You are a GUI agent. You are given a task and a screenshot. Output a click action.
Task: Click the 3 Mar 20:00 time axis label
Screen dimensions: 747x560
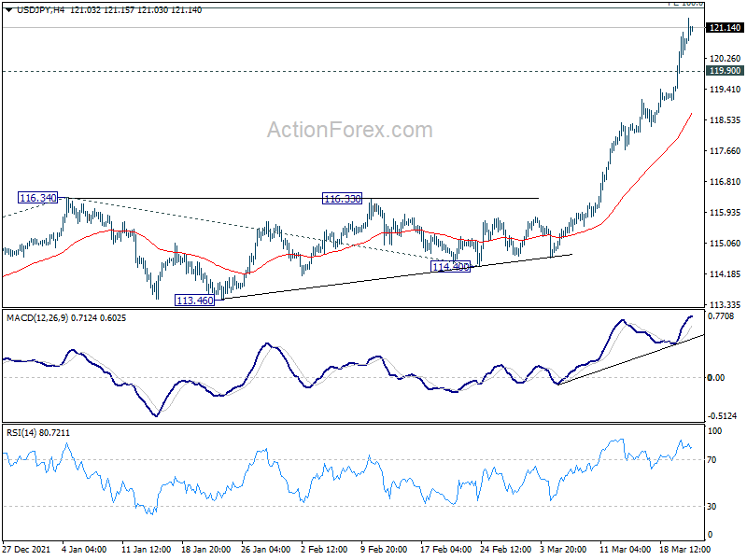coord(563,550)
